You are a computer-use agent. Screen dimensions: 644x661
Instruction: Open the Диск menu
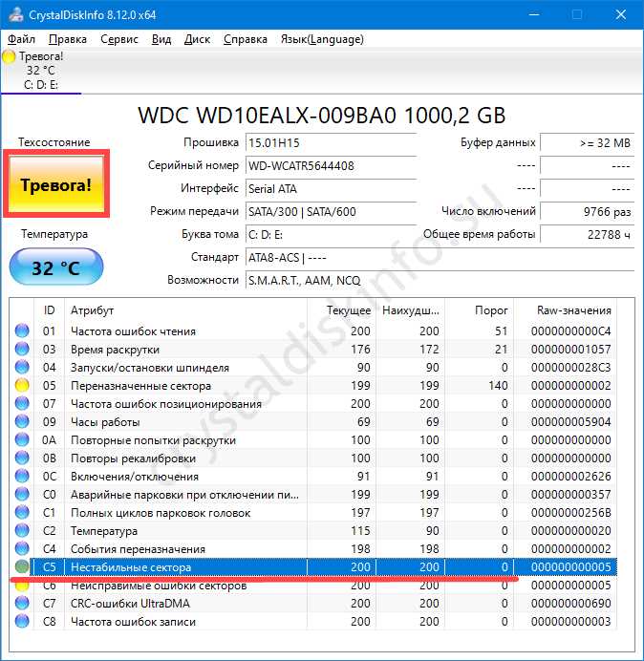point(197,39)
